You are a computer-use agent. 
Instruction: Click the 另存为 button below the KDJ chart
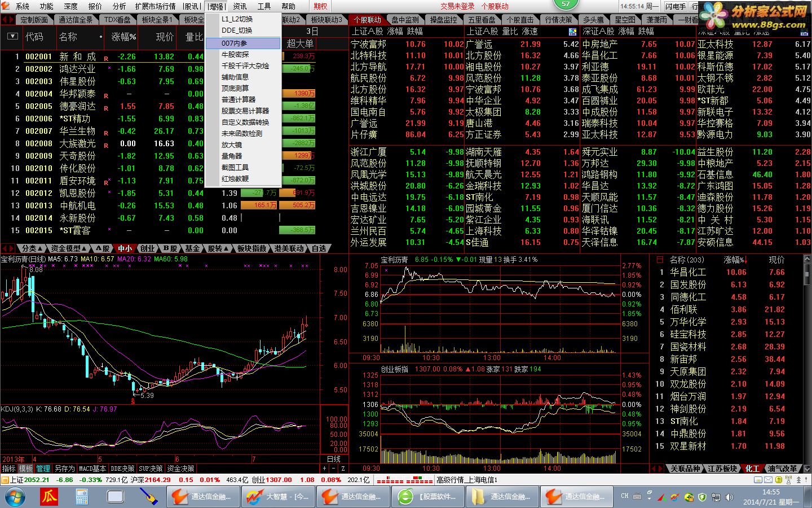pyautogui.click(x=64, y=468)
